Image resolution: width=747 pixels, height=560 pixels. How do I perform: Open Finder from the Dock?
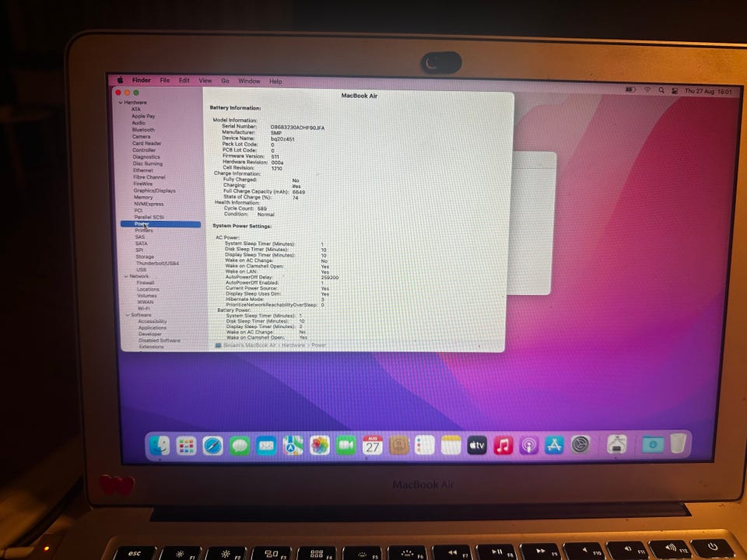click(159, 446)
